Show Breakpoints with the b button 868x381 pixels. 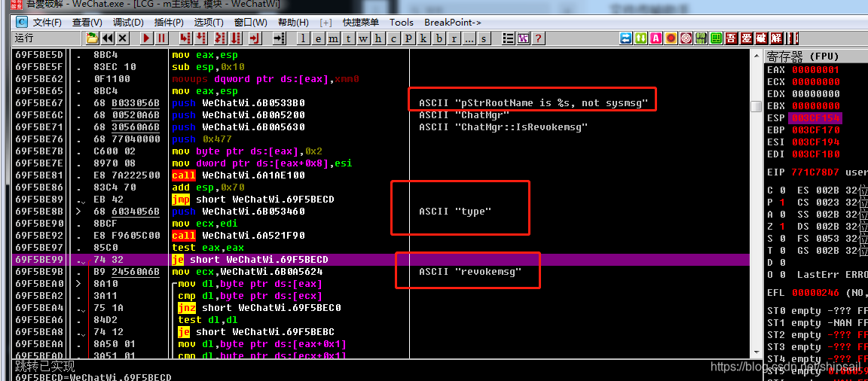tap(439, 38)
